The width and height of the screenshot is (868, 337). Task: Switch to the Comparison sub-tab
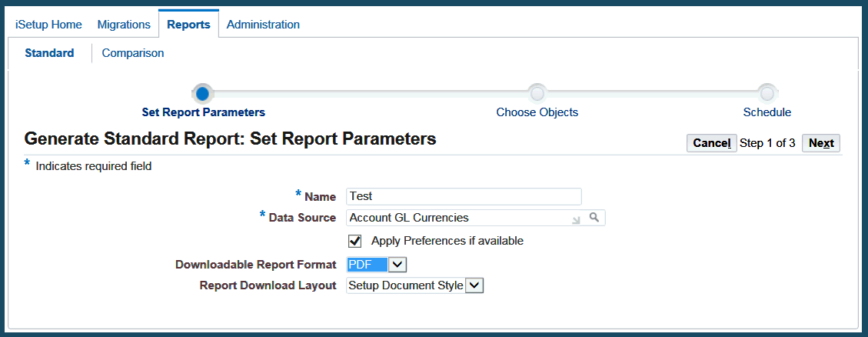click(x=133, y=53)
